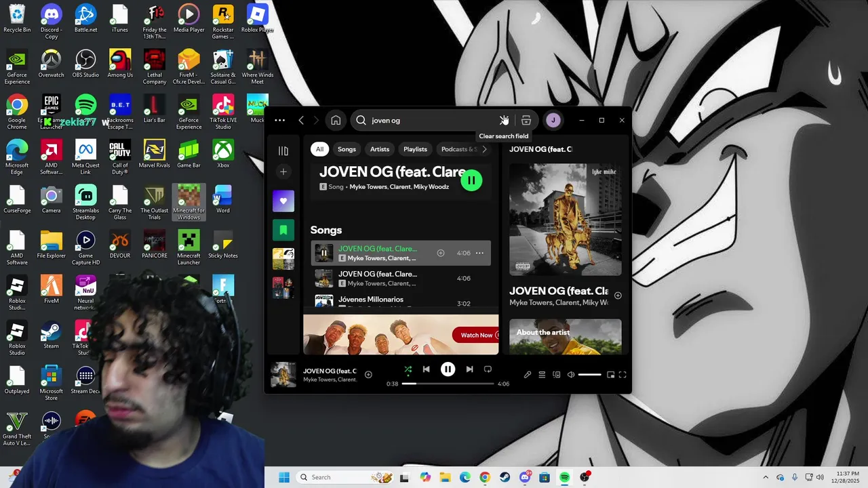Toggle repeat mode
This screenshot has height=488, width=868.
(488, 369)
